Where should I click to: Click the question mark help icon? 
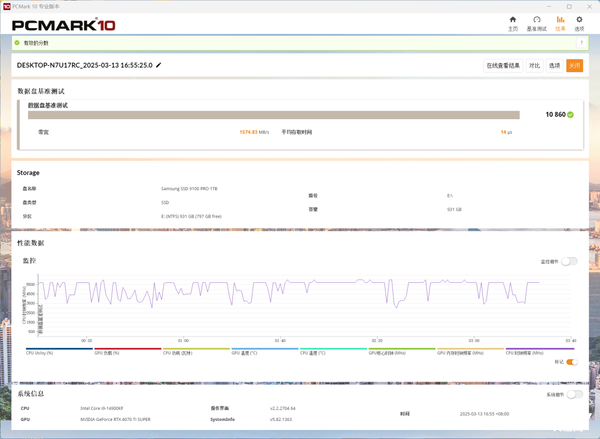click(582, 43)
